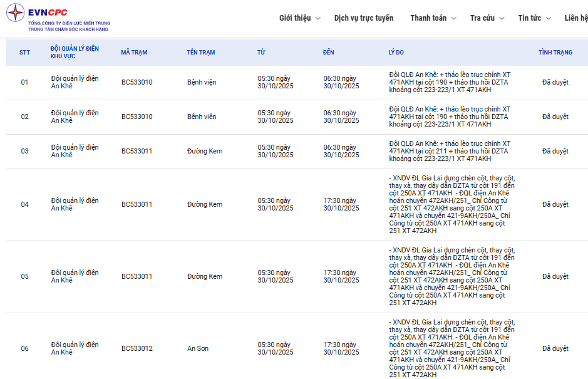Click the Mã trạm column header
This screenshot has height=379, width=588.
click(x=134, y=53)
